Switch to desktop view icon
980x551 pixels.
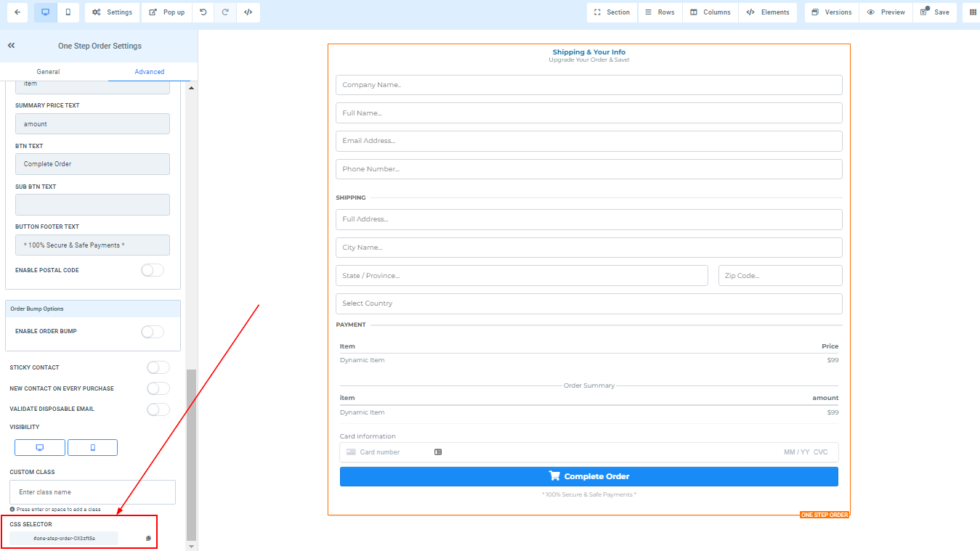pos(45,12)
